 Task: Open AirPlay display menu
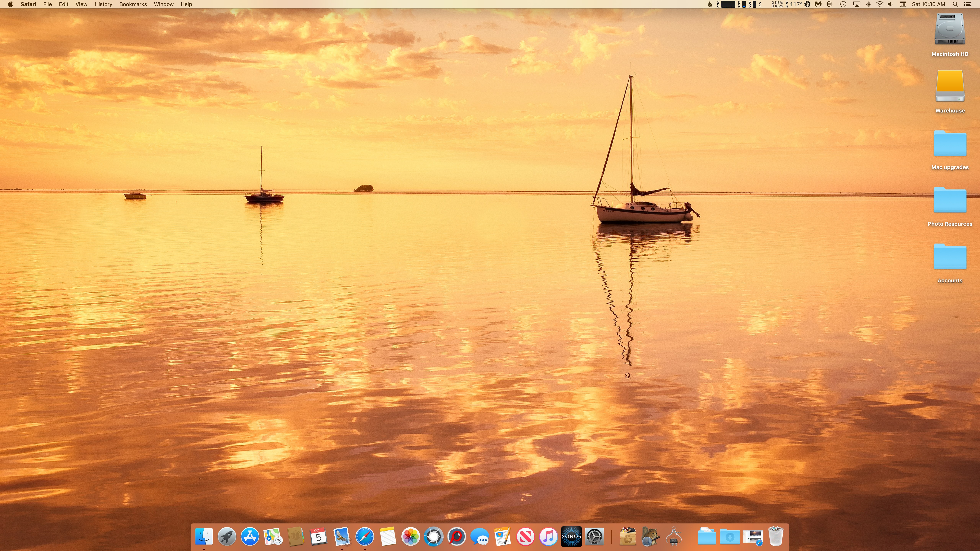coord(856,4)
